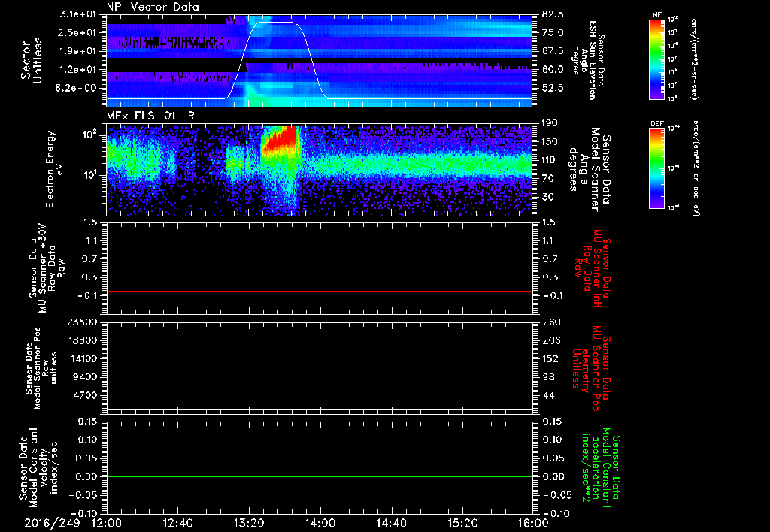This screenshot has height=532, width=770.
Task: Select the DEF color bar legend
Action: coord(656,168)
